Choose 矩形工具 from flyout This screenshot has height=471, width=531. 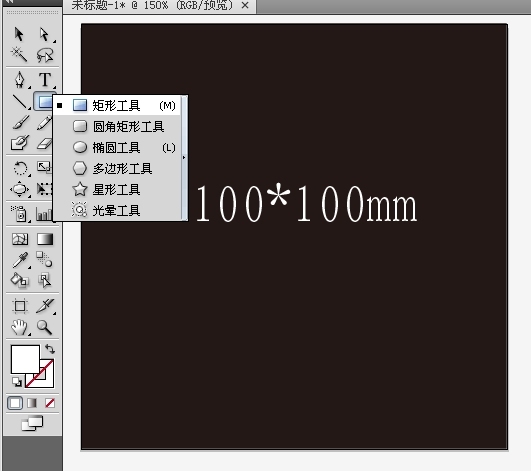(x=117, y=106)
